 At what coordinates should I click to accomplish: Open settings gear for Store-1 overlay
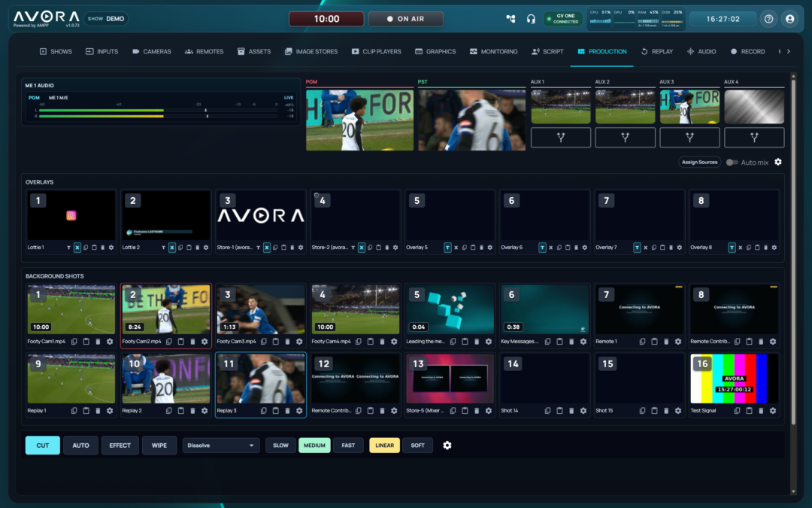(300, 248)
